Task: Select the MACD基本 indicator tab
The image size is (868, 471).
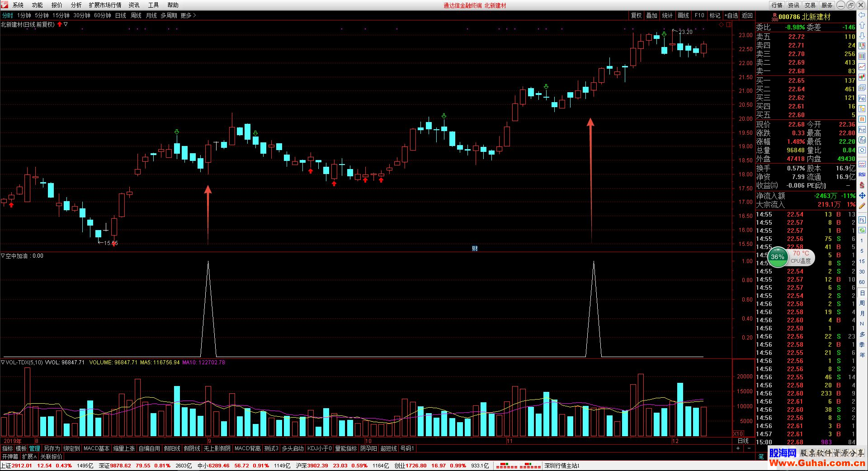Action: 97,448
